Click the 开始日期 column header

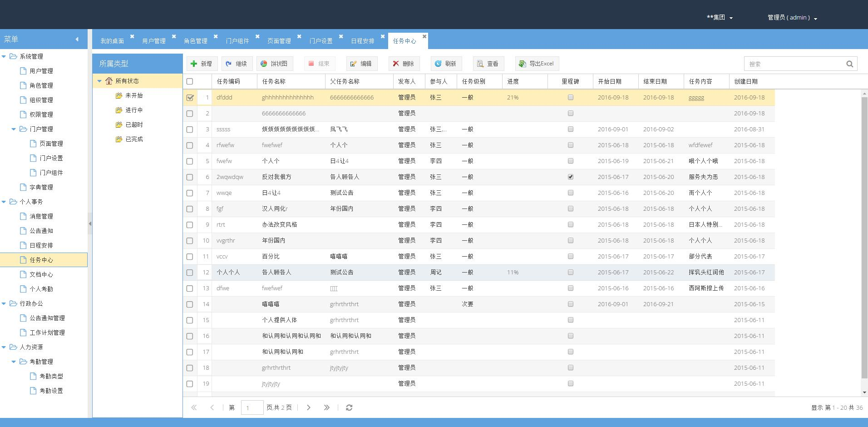point(616,81)
